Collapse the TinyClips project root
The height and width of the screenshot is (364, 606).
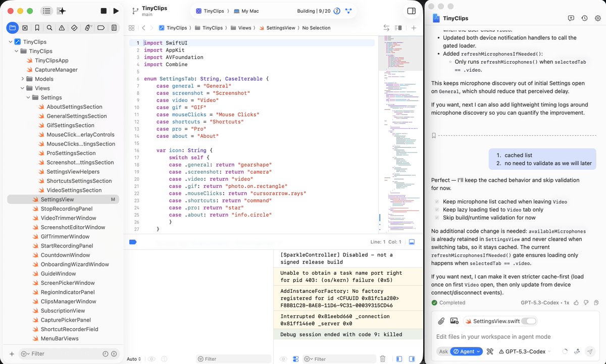click(11, 42)
